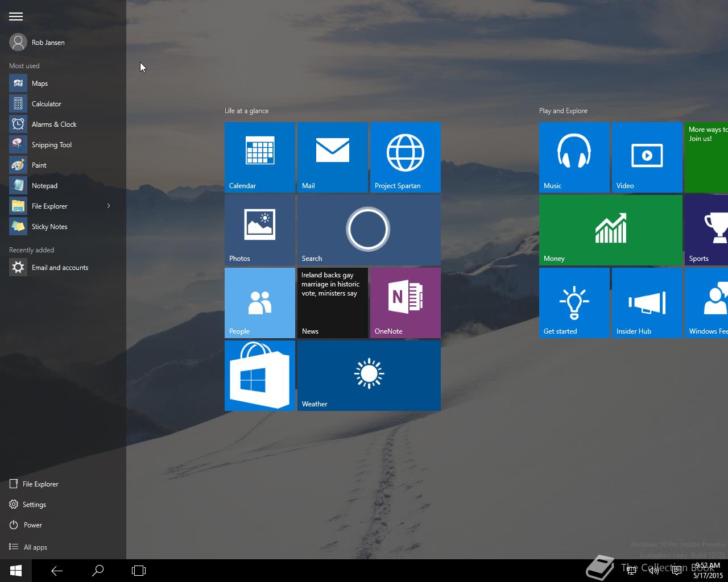Open Calculator from Most used list

(x=63, y=104)
